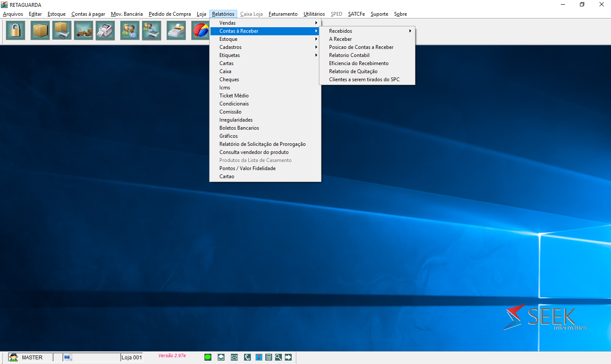
Task: Click the Loja 001 status bar field
Action: coord(132,358)
